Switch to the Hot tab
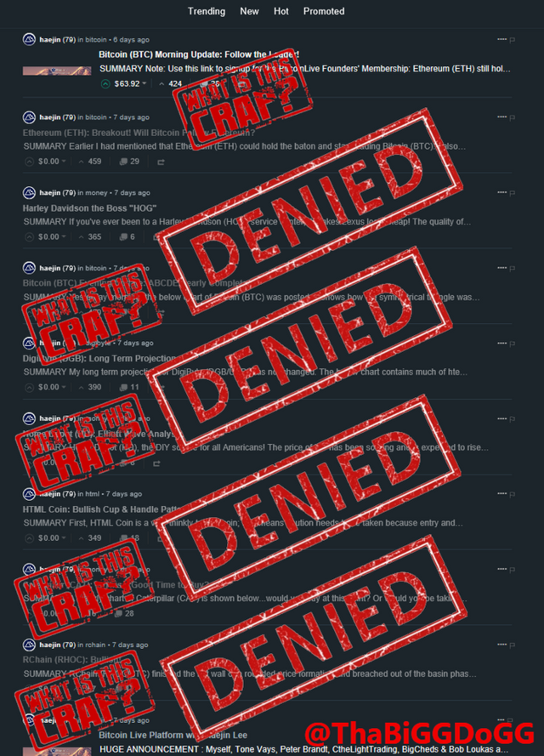The image size is (544, 756). (280, 11)
